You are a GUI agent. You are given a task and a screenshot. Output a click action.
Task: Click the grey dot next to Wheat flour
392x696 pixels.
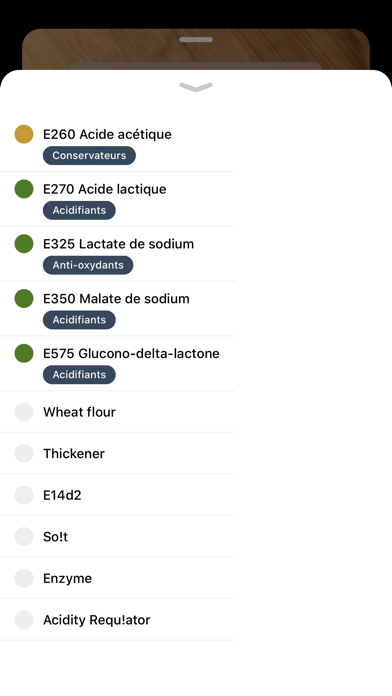pos(24,412)
